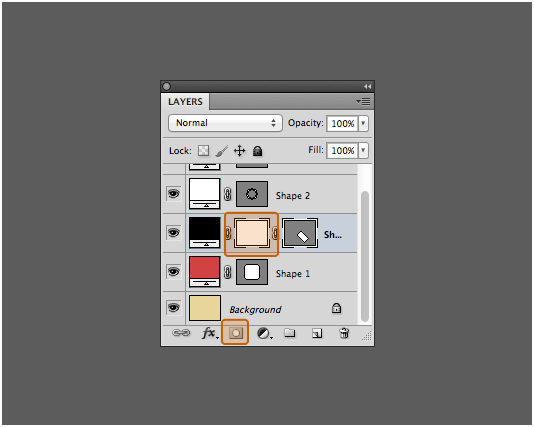Open the Opacity slider dropdown arrow
Viewport: 534px width, 427px height.
363,123
